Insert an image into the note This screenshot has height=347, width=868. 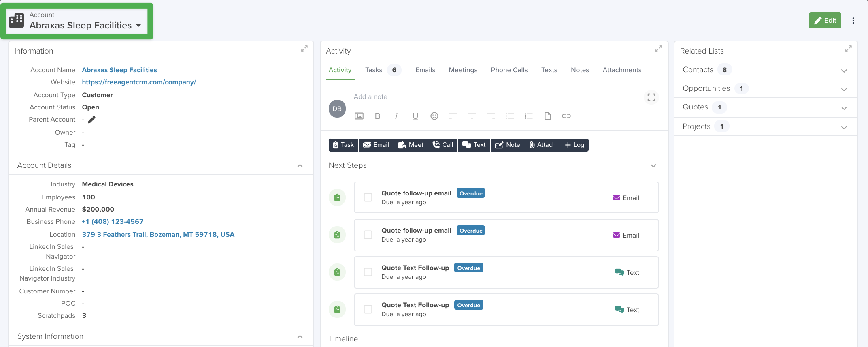point(359,116)
